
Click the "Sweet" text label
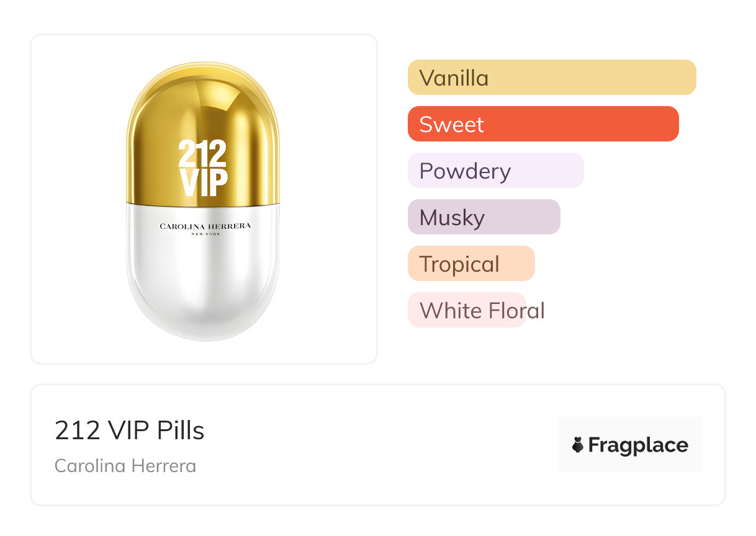pos(451,125)
